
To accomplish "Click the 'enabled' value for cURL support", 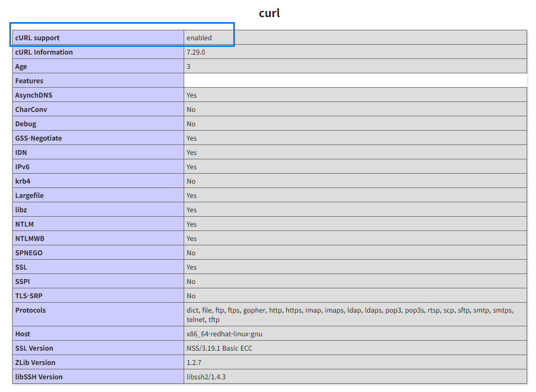I will tap(199, 38).
